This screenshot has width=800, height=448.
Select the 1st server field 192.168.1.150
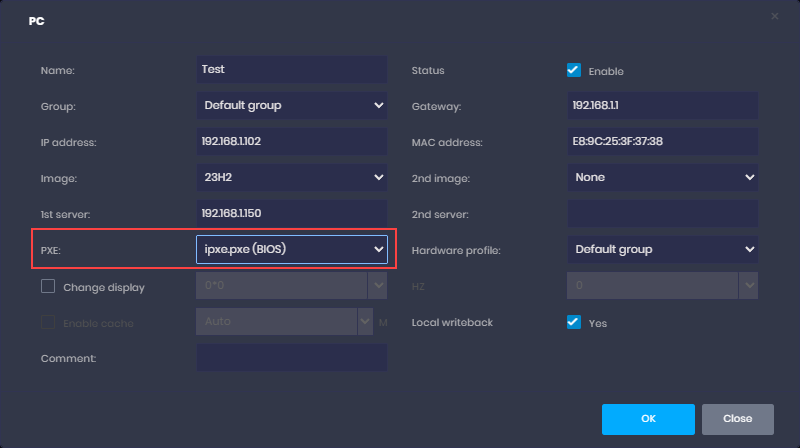(x=291, y=213)
